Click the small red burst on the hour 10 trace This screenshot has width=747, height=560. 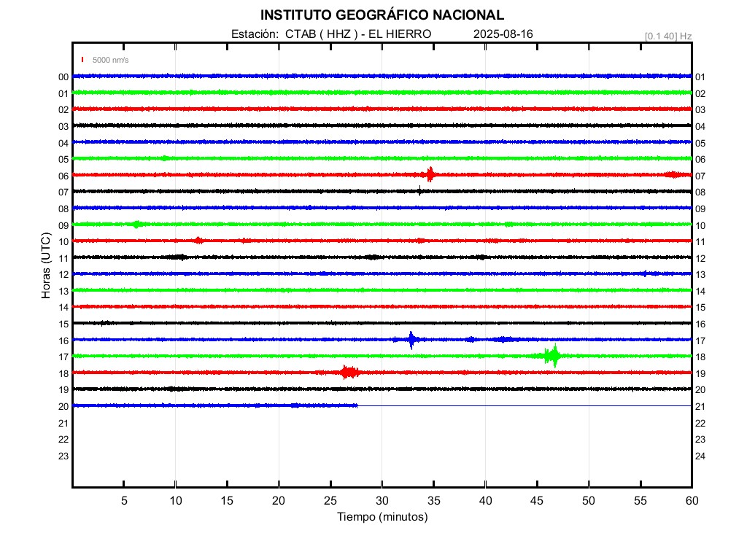click(x=198, y=241)
